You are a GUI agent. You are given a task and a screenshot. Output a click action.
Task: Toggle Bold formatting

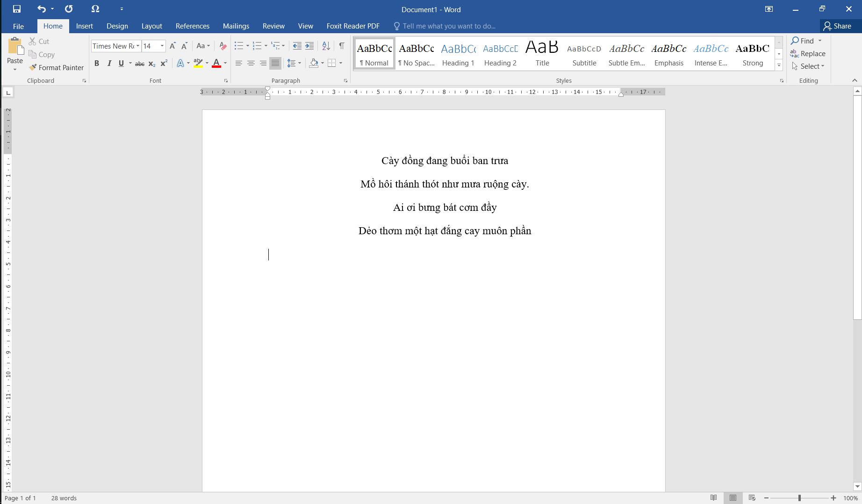[97, 63]
